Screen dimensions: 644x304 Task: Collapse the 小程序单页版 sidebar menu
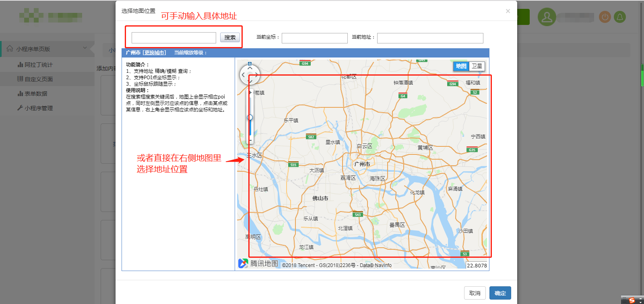(85, 48)
